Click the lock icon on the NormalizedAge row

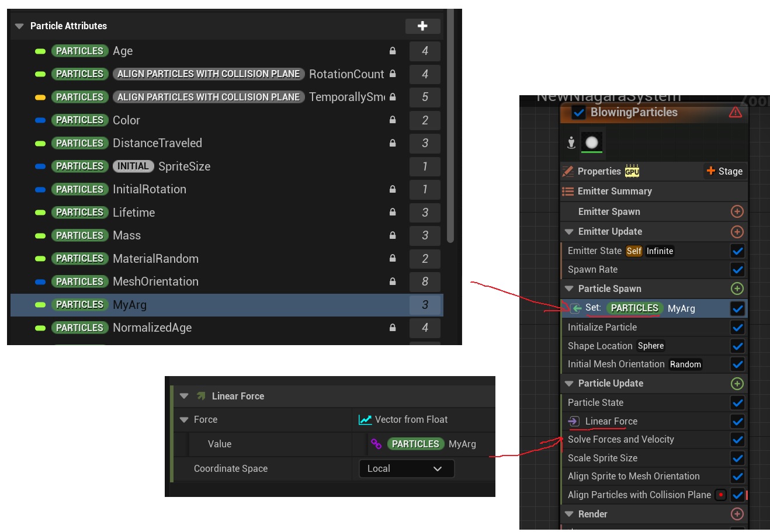click(393, 328)
